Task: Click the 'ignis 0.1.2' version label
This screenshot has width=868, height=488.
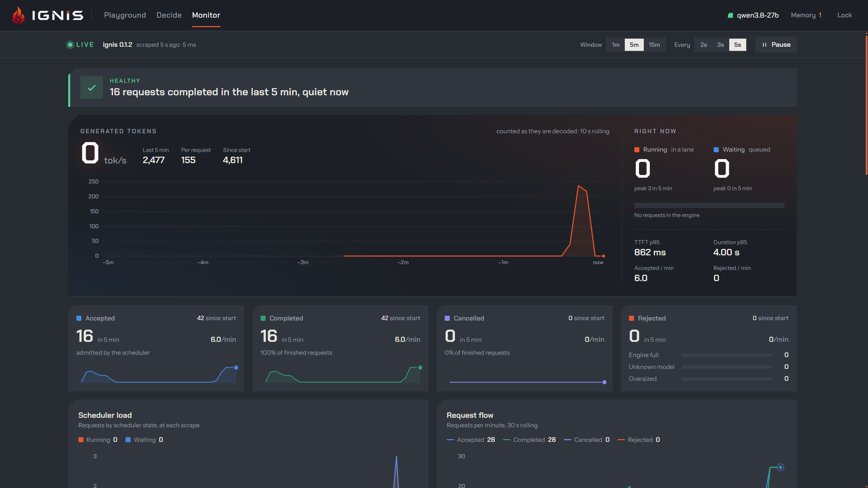Action: coord(117,45)
